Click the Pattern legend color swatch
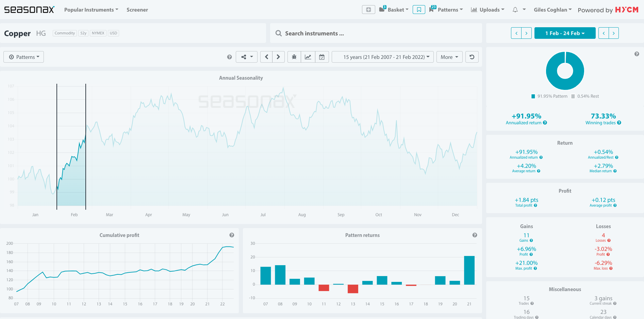 tap(533, 96)
